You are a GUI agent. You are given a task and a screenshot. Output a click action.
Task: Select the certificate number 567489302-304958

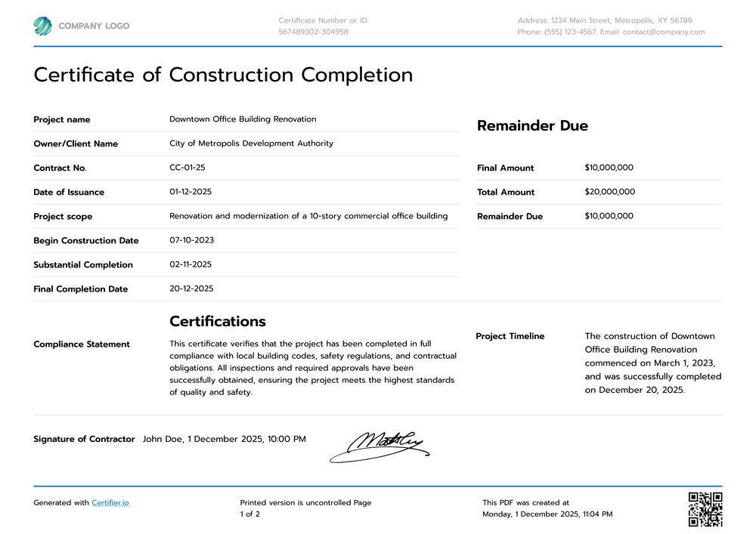[313, 32]
